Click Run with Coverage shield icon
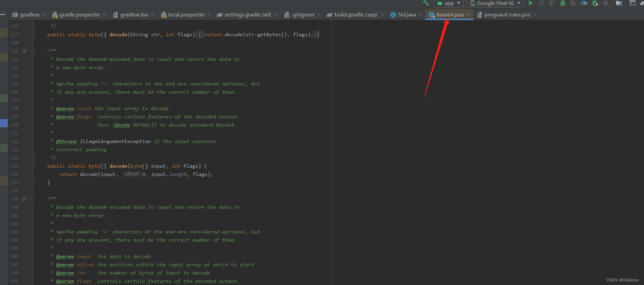Image resolution: width=644 pixels, height=285 pixels. point(573,3)
